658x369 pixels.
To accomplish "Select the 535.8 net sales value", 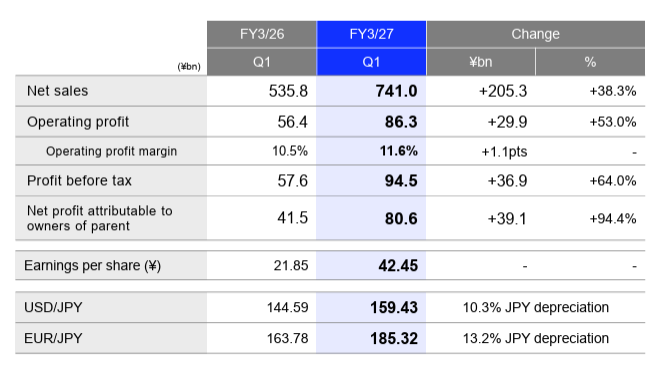I will [288, 91].
